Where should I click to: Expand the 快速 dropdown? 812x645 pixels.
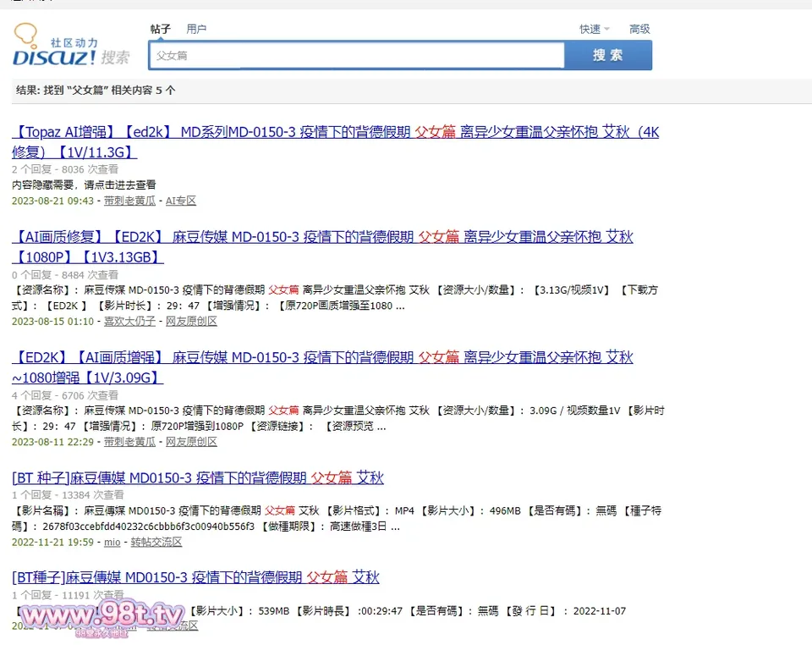point(595,29)
